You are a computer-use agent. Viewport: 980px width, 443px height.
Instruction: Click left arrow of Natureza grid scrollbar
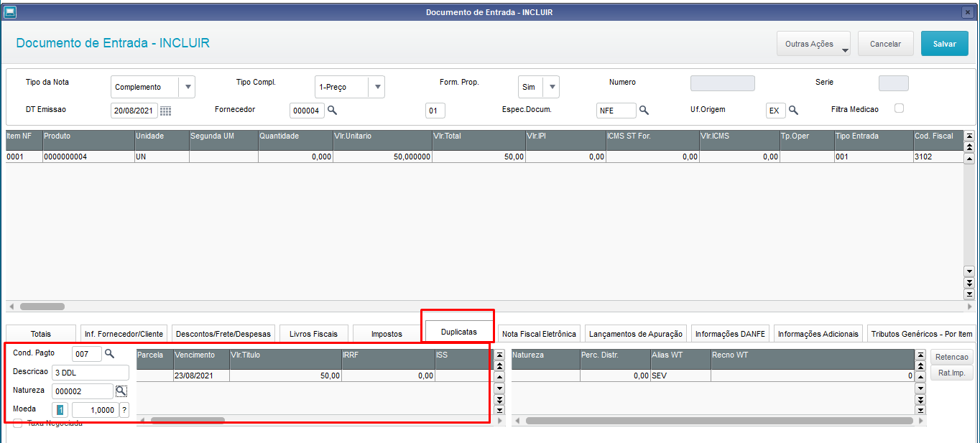(516, 421)
